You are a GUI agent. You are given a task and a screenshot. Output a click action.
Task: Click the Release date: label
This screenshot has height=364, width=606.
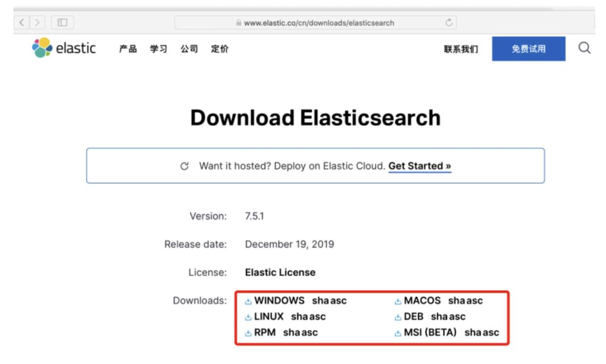click(196, 244)
